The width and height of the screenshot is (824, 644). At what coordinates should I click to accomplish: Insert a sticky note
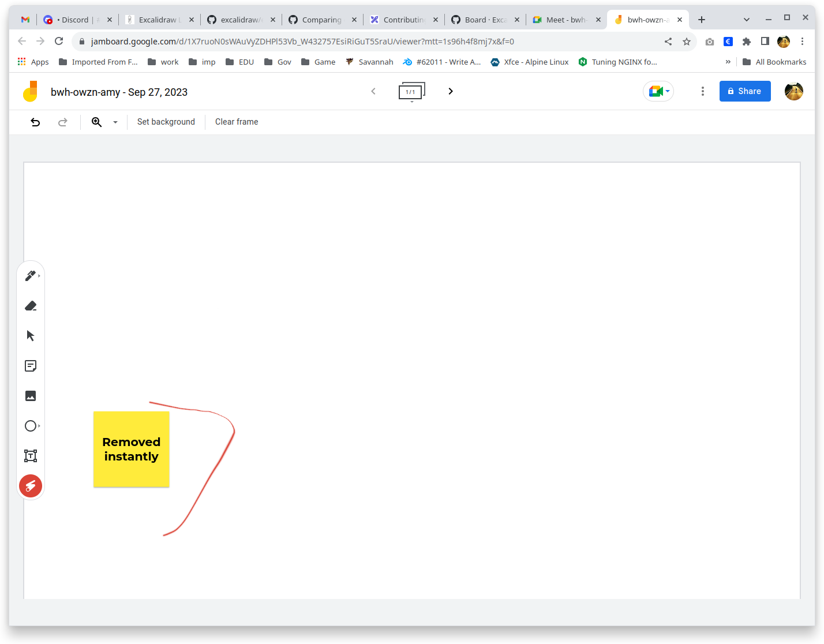[x=31, y=365]
